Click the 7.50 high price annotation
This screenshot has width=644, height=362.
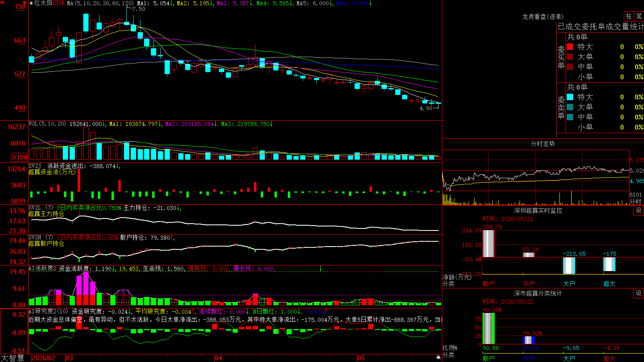[x=138, y=9]
